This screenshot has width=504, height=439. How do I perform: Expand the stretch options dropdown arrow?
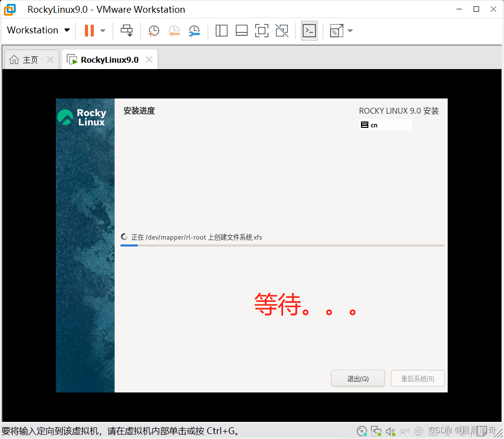pyautogui.click(x=350, y=31)
